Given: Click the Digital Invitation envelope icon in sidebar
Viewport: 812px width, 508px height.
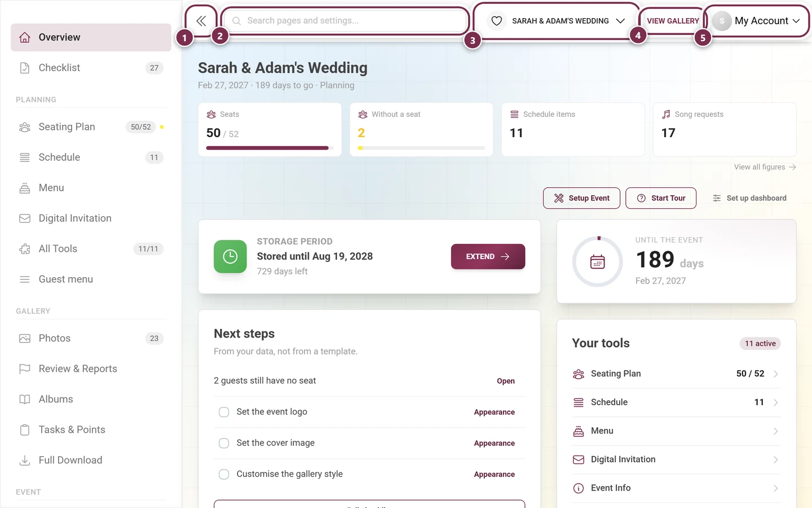Looking at the screenshot, I should [25, 218].
